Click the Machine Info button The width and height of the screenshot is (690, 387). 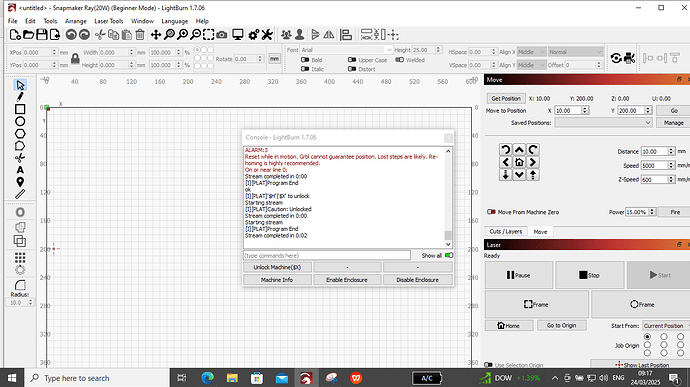point(277,280)
